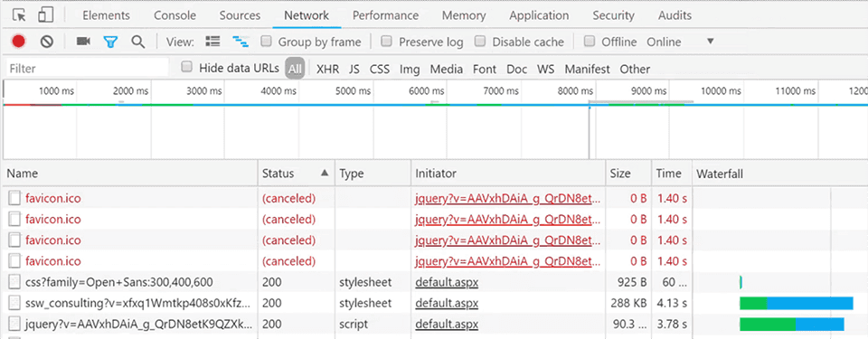Toggle the overview waterfall view icon

pos(241,42)
